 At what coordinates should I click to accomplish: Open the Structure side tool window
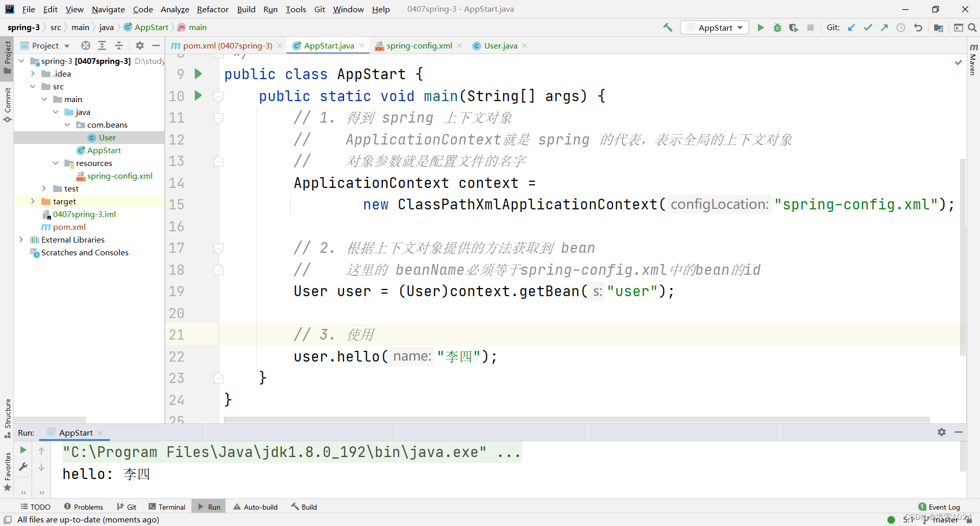coord(7,418)
